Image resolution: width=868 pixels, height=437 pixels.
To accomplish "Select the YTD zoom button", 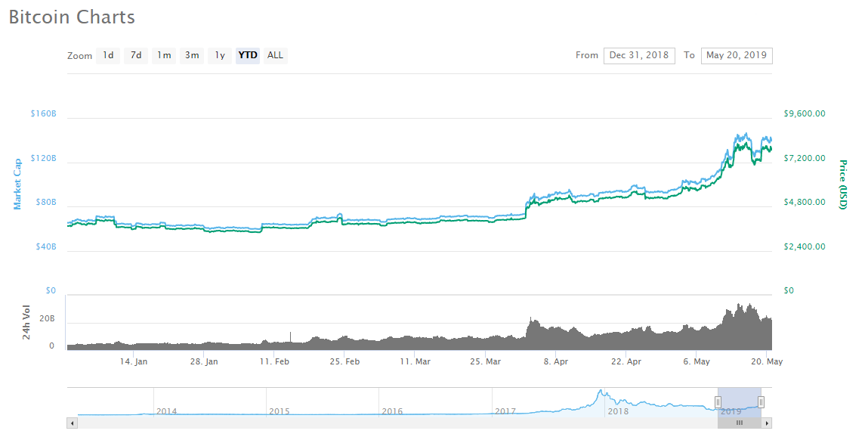I will (x=248, y=55).
